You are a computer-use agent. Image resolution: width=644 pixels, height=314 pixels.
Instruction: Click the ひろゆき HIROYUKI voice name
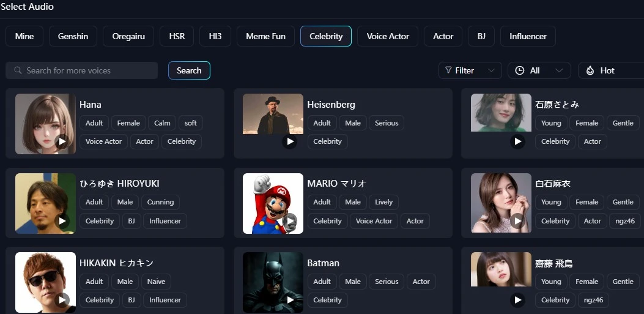(x=119, y=184)
